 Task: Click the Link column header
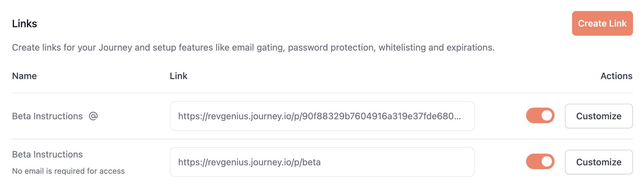click(x=178, y=76)
